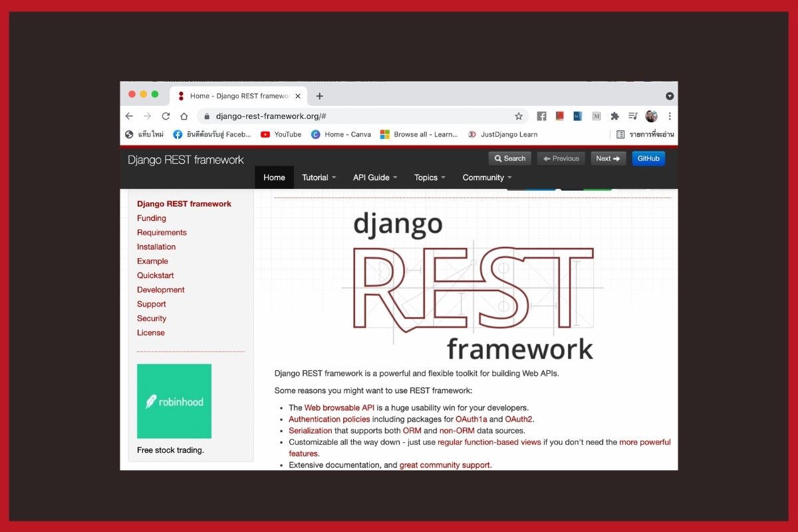Click the robinhood advertisement image
The image size is (798, 532).
click(x=174, y=401)
